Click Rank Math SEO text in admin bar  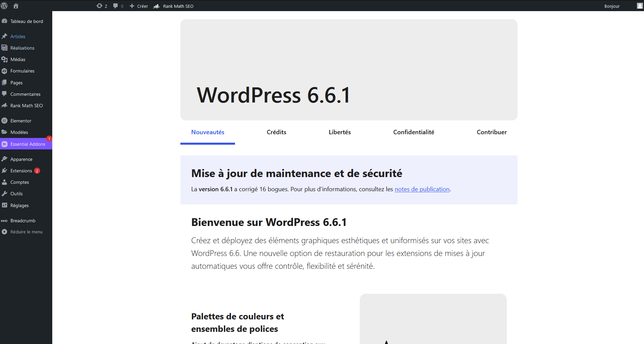(178, 6)
